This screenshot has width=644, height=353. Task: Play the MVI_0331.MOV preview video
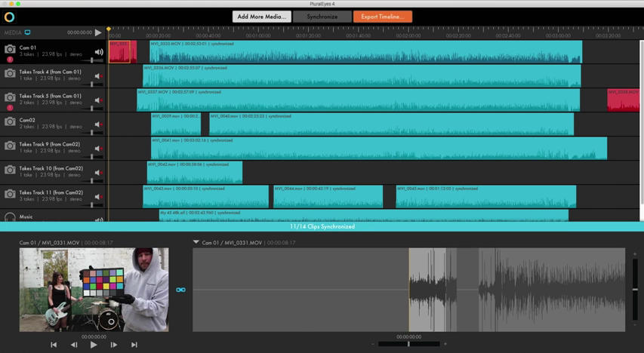coord(94,345)
